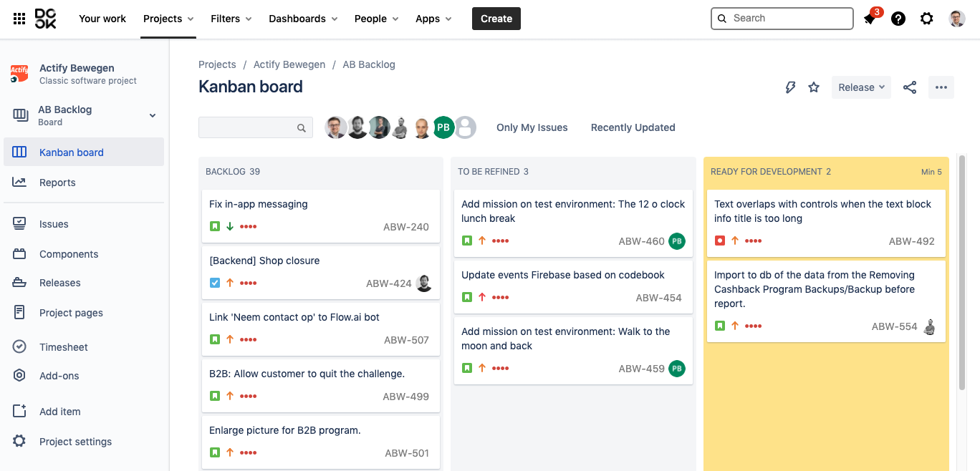
Task: Filter by the PB assignee avatar
Action: (x=443, y=127)
